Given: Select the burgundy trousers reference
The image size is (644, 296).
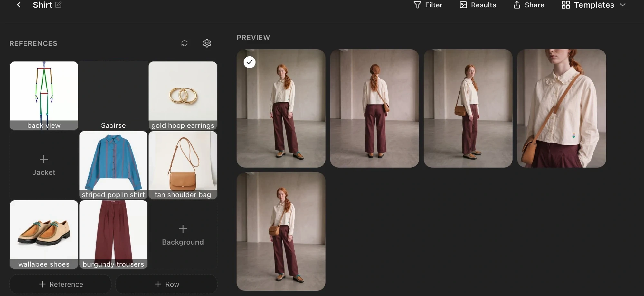Looking at the screenshot, I should click(113, 235).
